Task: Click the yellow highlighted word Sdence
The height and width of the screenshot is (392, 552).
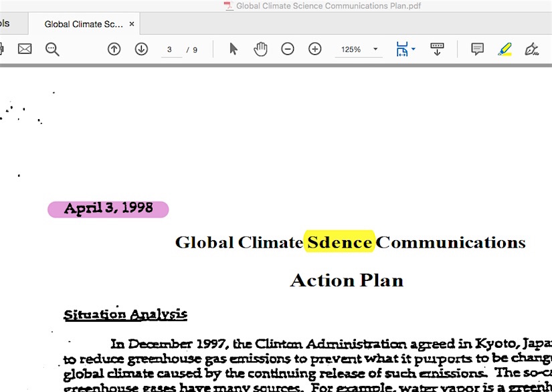Action: (339, 242)
